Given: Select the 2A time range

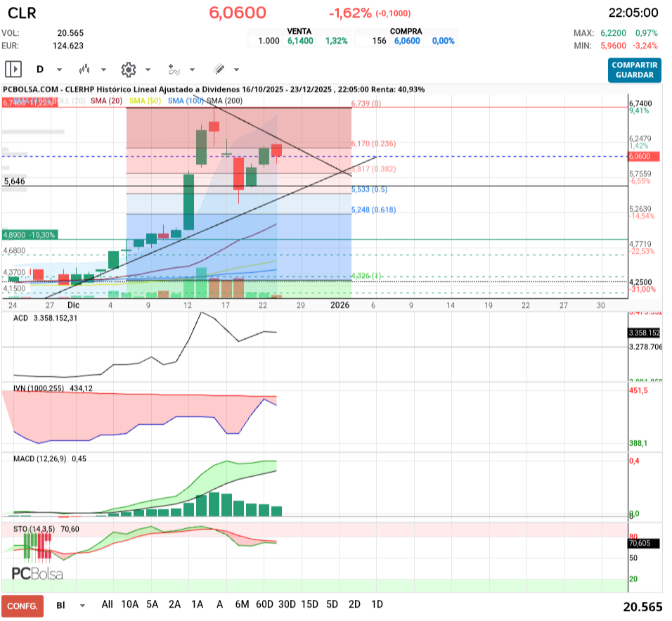Looking at the screenshot, I should pos(174,604).
